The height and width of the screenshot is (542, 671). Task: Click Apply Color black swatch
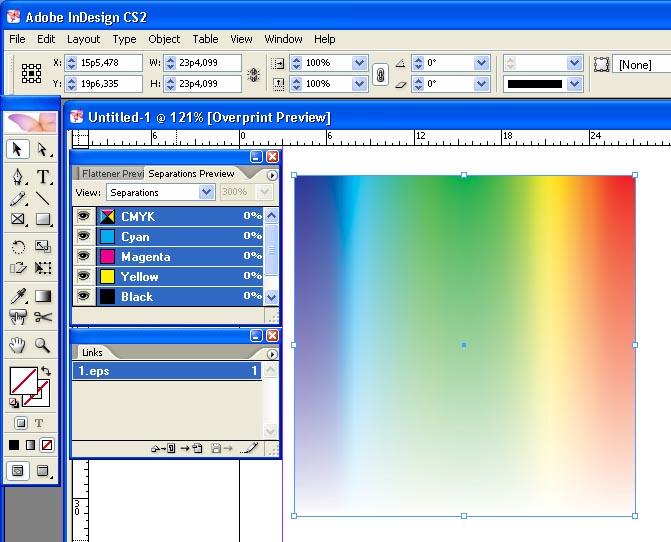(14, 445)
